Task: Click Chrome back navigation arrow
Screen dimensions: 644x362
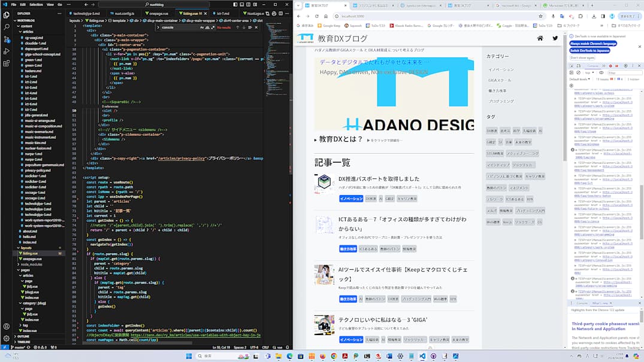Action: tap(298, 16)
